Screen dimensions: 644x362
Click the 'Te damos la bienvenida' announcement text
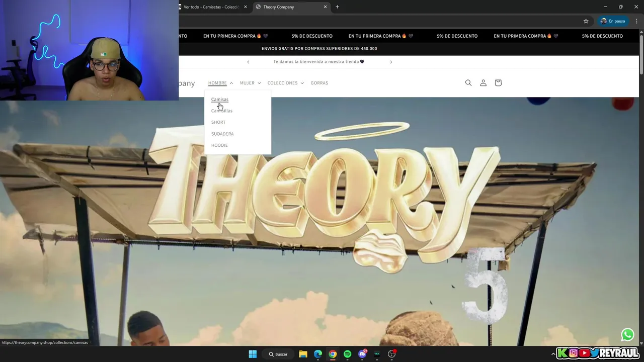point(319,62)
